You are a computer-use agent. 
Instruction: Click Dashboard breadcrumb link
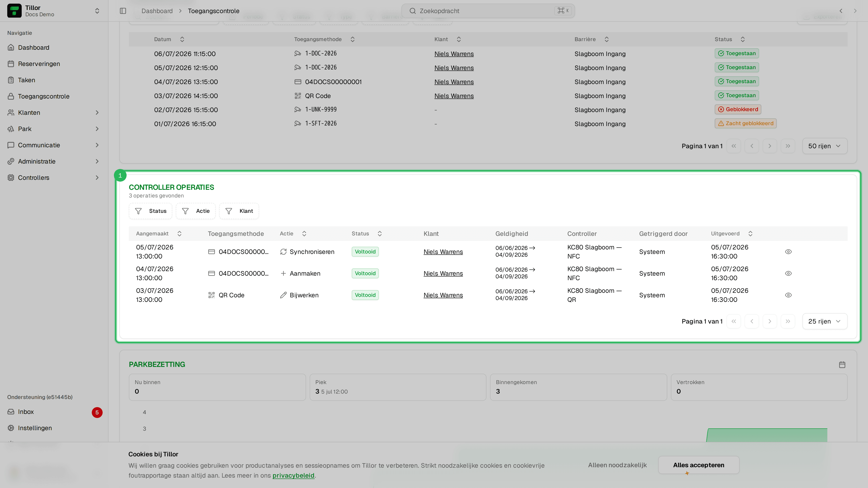pyautogui.click(x=157, y=11)
